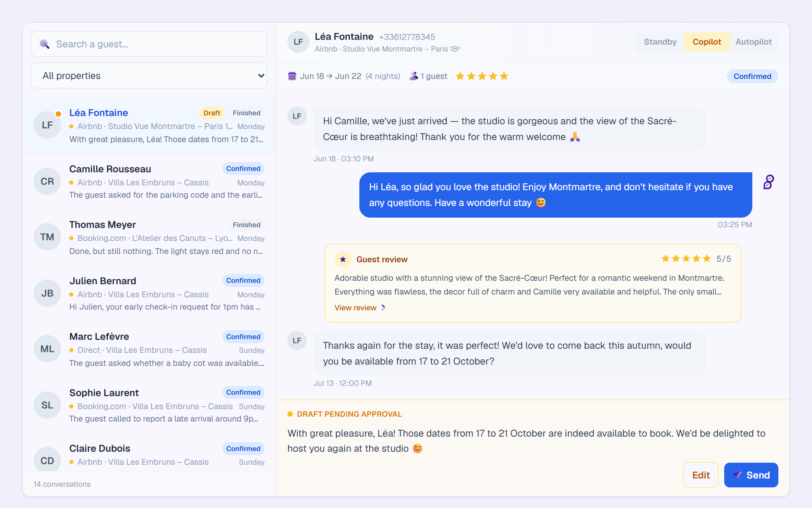The width and height of the screenshot is (812, 508).
Task: Click the LF avatar next to autumn message
Action: pyautogui.click(x=297, y=340)
